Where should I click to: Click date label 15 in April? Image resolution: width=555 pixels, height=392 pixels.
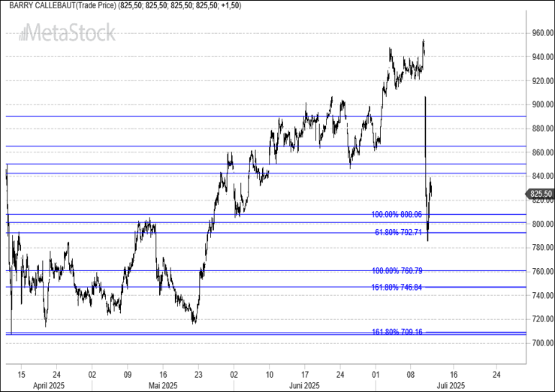(x=21, y=374)
